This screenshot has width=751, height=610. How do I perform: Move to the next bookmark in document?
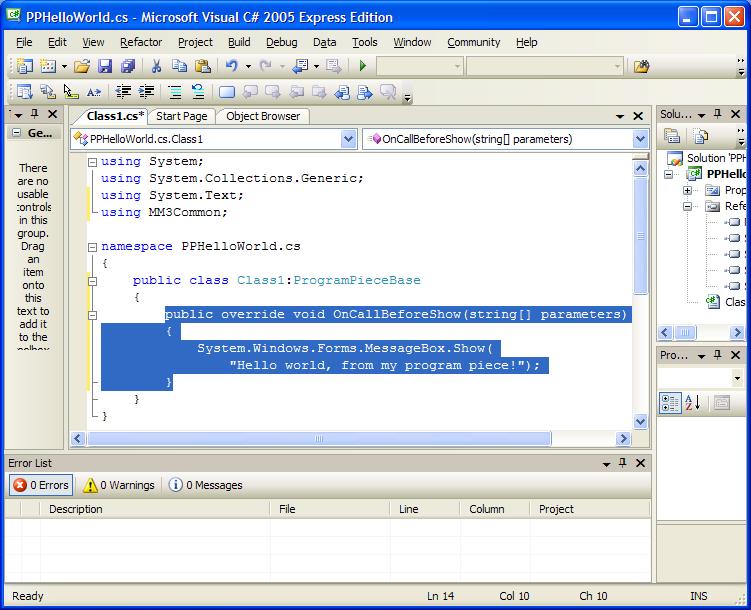[273, 91]
